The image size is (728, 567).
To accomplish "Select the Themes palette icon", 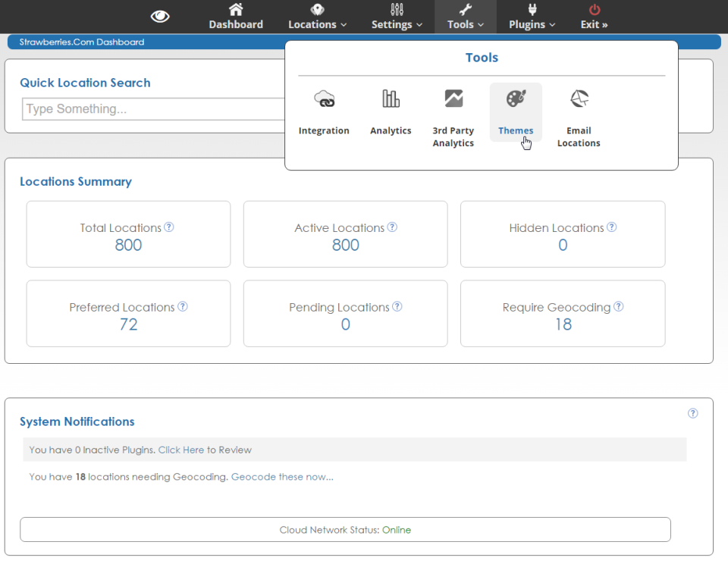I will (x=516, y=99).
